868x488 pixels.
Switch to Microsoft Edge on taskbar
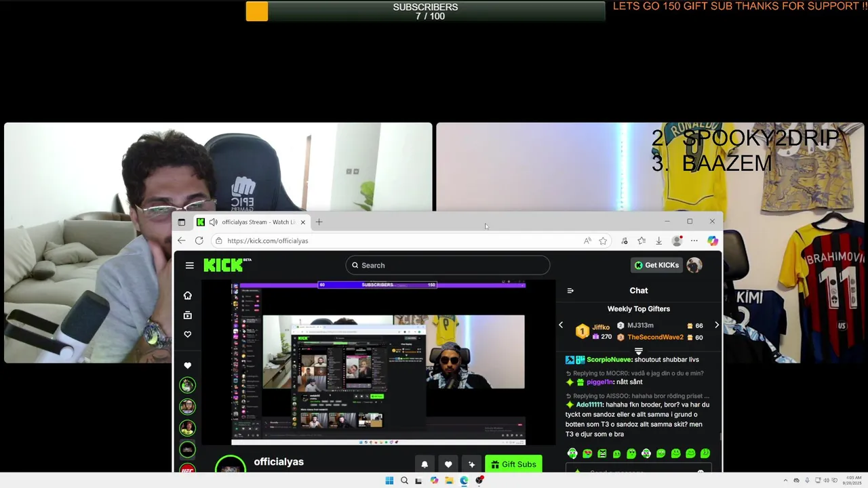coord(464,481)
